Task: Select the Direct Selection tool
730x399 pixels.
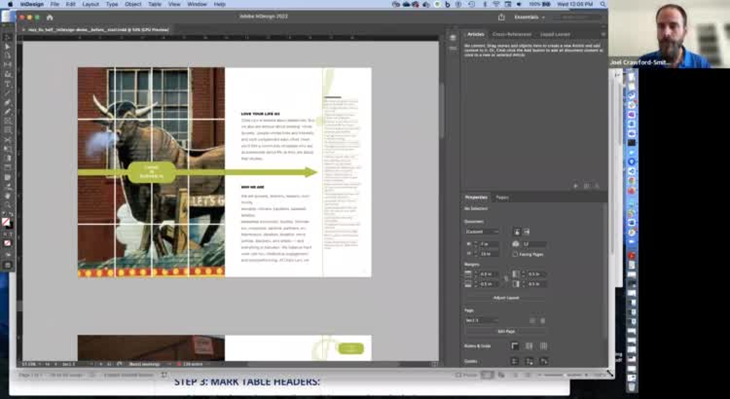Action: [x=7, y=47]
